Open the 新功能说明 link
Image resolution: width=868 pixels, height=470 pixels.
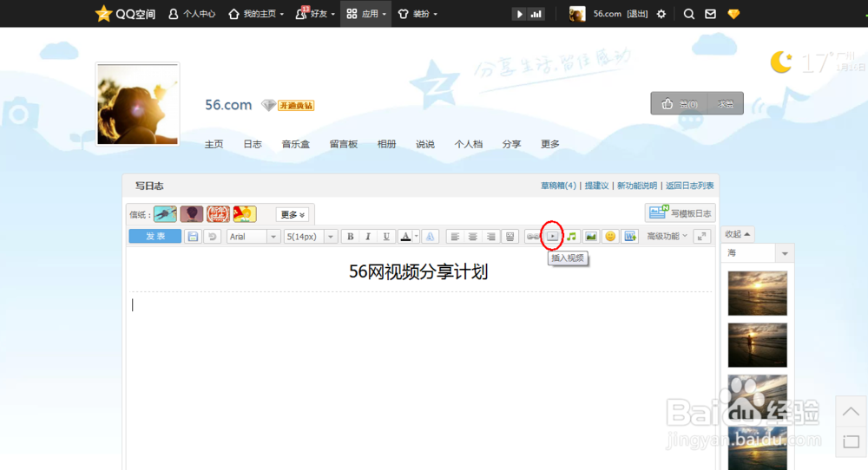tap(637, 186)
